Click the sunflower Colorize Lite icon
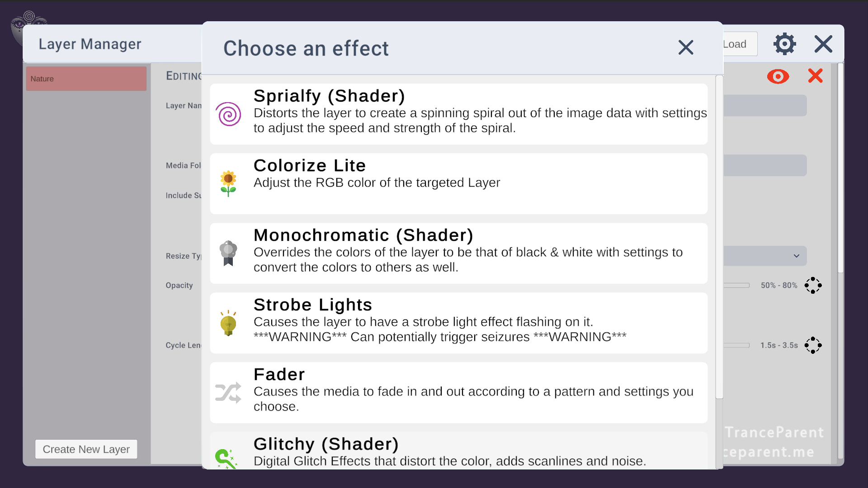The width and height of the screenshot is (868, 488). tap(228, 183)
